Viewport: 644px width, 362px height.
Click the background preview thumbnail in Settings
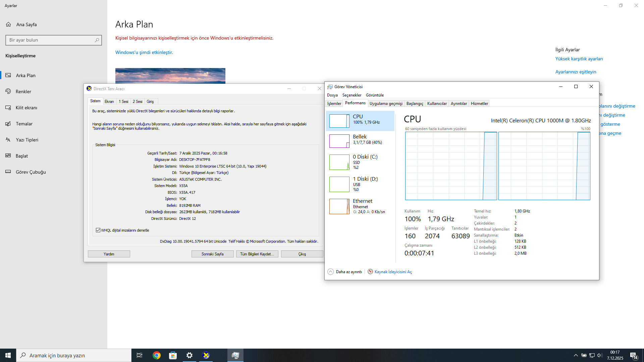pyautogui.click(x=170, y=76)
